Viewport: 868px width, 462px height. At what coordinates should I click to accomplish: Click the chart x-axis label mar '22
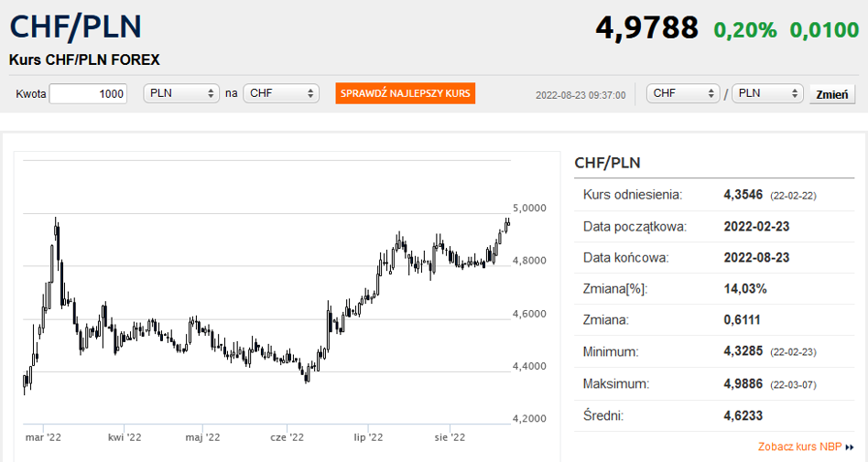click(43, 437)
